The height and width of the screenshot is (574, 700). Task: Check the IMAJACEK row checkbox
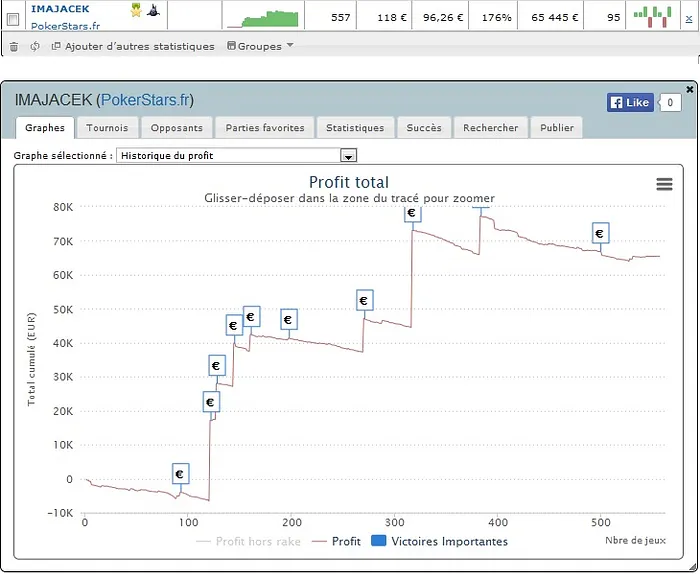tap(13, 18)
